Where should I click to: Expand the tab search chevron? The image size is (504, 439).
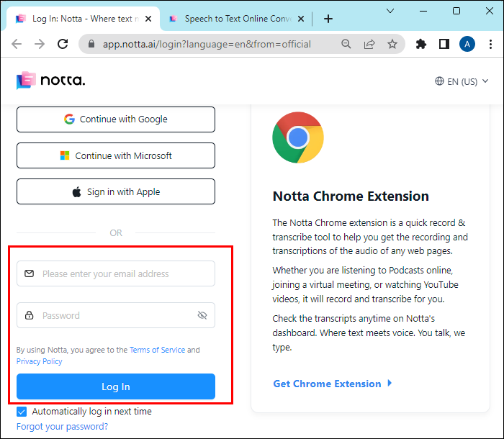tap(390, 11)
